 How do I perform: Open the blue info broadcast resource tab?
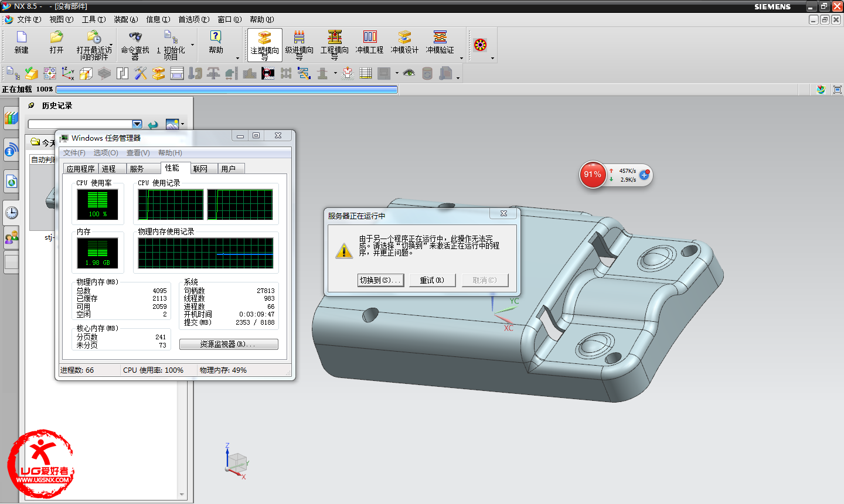coord(11,150)
